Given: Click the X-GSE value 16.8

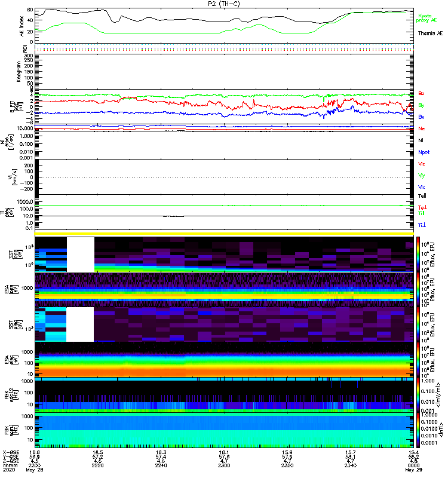Looking at the screenshot, I should (34, 453).
